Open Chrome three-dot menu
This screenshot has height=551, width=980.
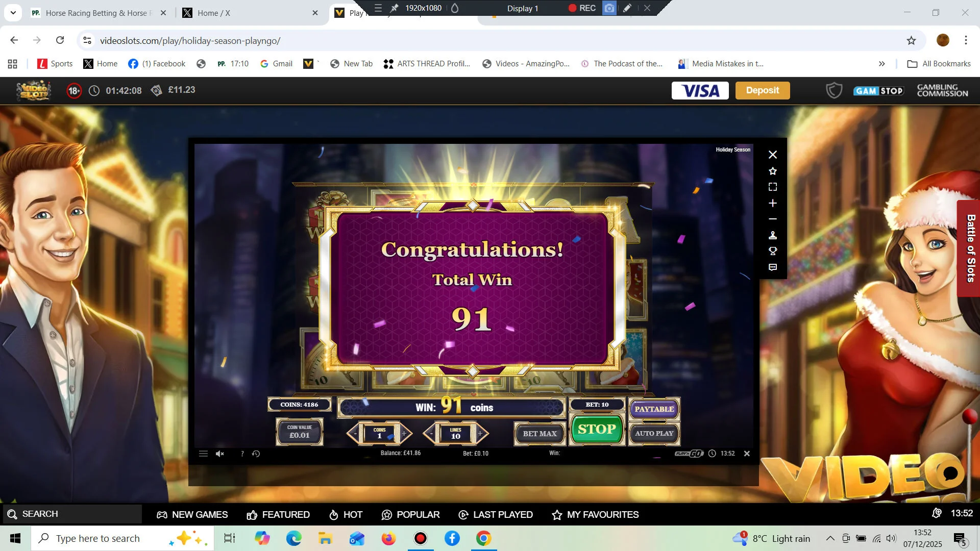coord(966,40)
